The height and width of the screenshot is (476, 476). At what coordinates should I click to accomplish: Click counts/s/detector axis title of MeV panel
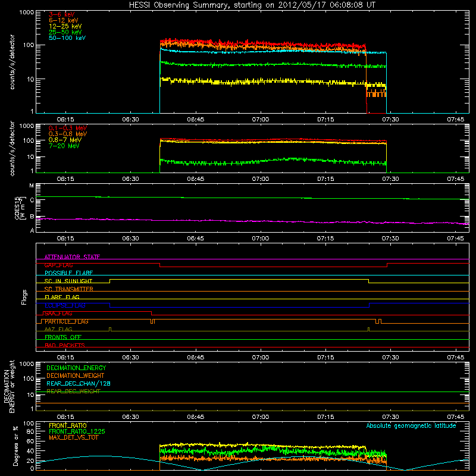pos(12,148)
